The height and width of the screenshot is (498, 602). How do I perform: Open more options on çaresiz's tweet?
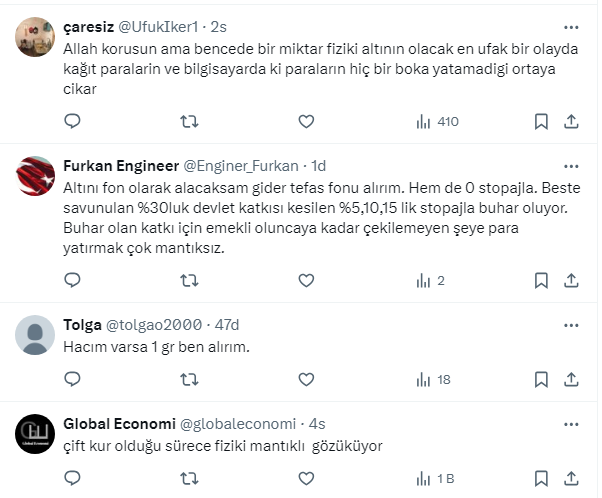click(x=570, y=27)
